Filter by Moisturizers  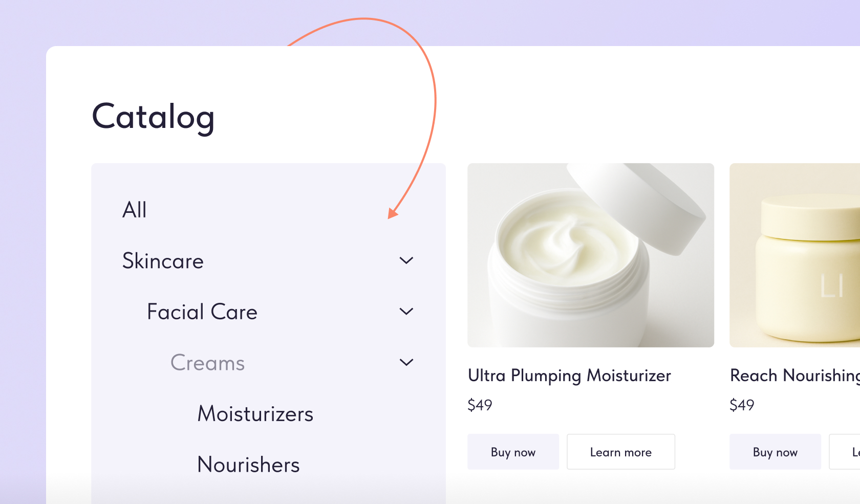[255, 413]
